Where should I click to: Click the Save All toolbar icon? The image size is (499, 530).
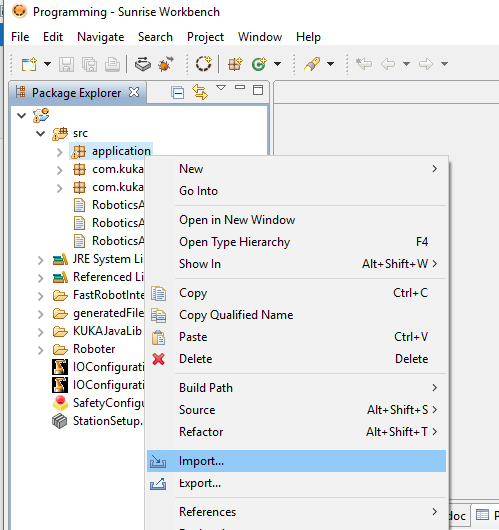90,64
